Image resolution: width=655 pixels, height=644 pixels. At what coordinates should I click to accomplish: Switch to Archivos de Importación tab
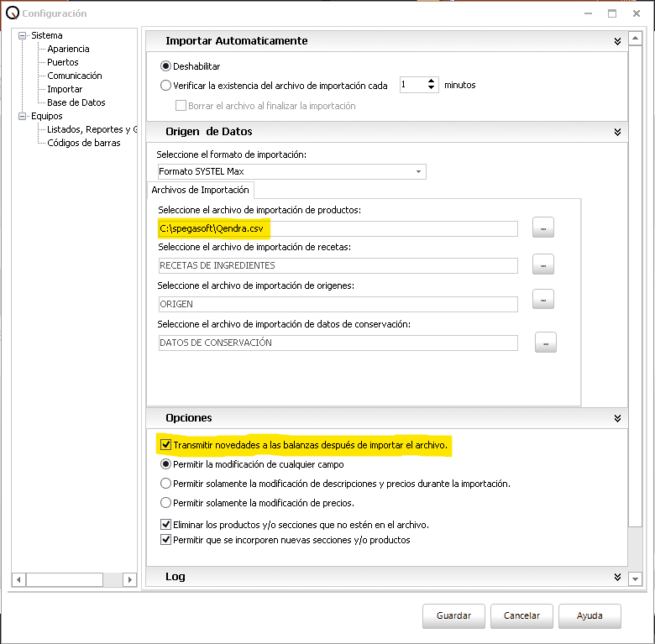200,190
